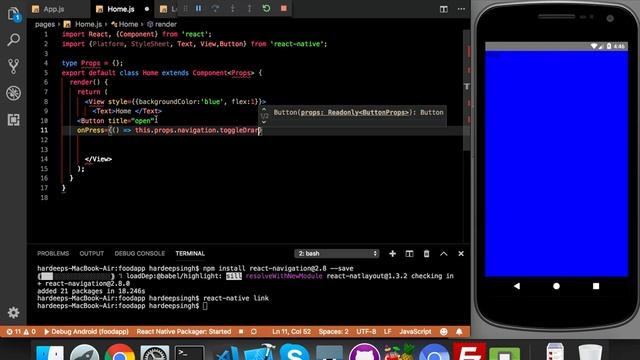Image resolution: width=640 pixels, height=360 pixels.
Task: Click the debug Step Into icon
Action: click(232, 9)
